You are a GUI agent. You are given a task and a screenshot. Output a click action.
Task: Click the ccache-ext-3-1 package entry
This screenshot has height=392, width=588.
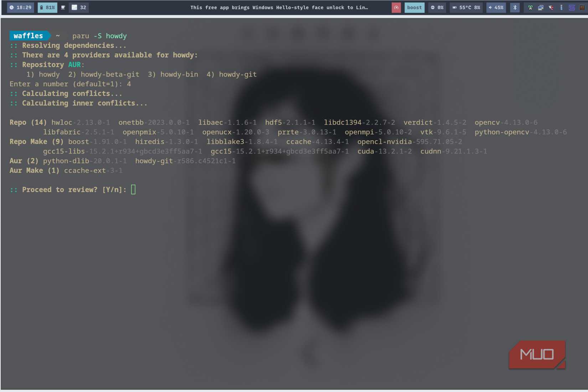[x=93, y=171]
